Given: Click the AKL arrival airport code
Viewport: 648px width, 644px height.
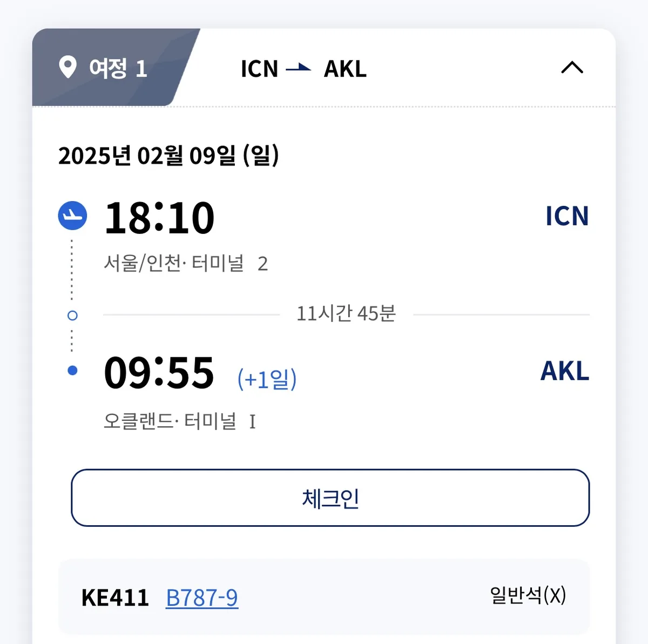Looking at the screenshot, I should [564, 371].
